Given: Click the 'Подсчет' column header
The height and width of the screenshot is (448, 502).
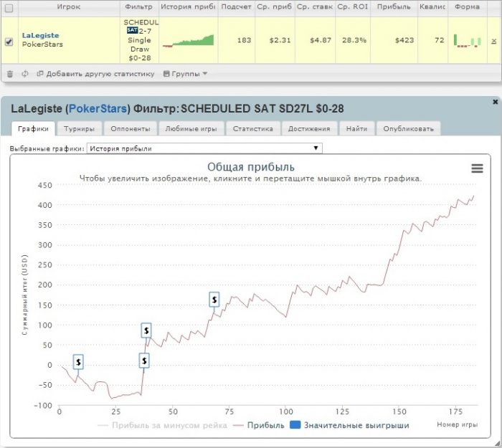Looking at the screenshot, I should 236,7.
